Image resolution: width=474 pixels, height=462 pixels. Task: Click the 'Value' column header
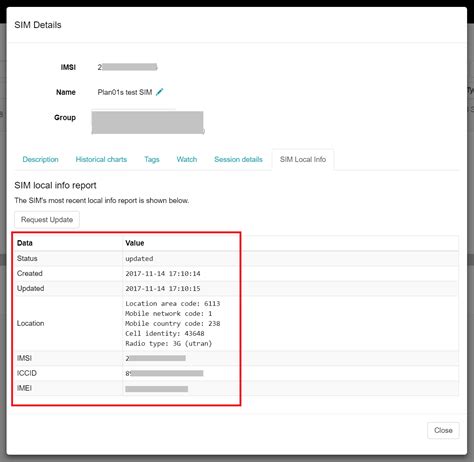135,243
